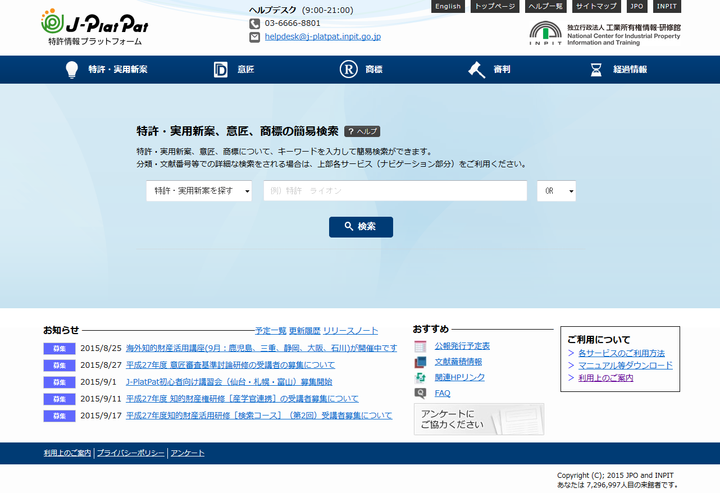Image resolution: width=720 pixels, height=493 pixels.
Task: Open the 文献蓄積情報 link
Action: click(x=458, y=362)
